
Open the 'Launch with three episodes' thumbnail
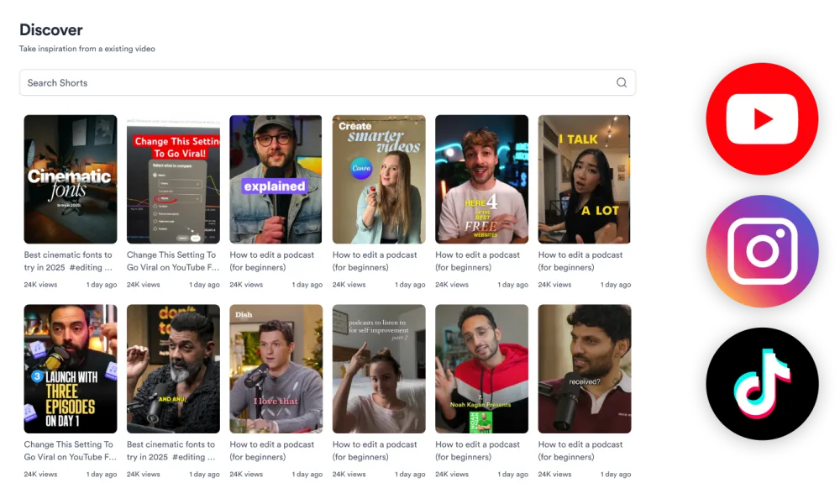(71, 369)
